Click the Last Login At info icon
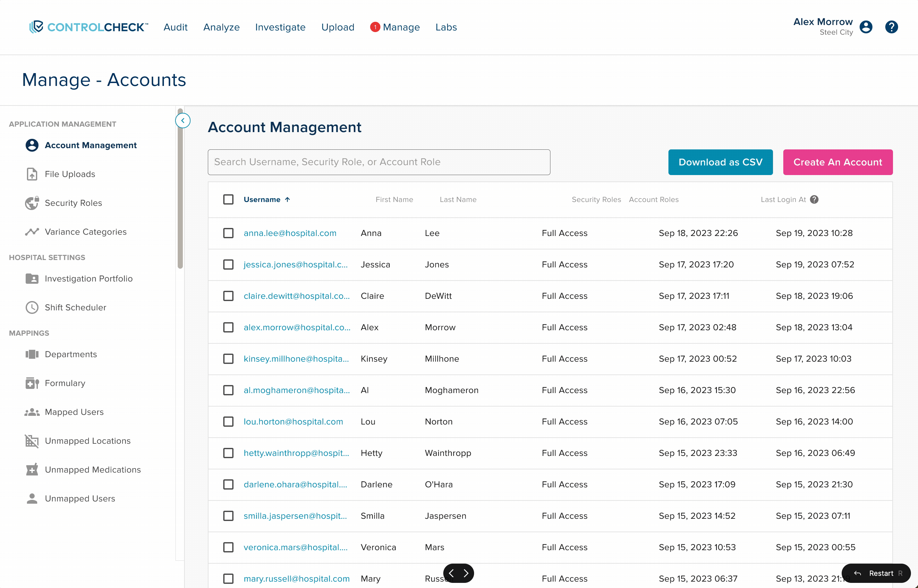Screen dimensions: 918x588 pyautogui.click(x=814, y=200)
